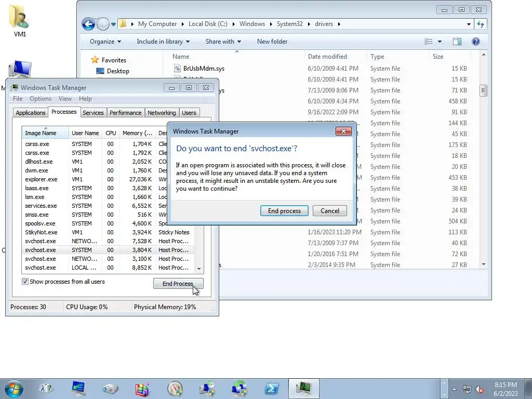Screen dimensions: 532x399
Task: Click Favorites star in navigation pane
Action: (95, 60)
